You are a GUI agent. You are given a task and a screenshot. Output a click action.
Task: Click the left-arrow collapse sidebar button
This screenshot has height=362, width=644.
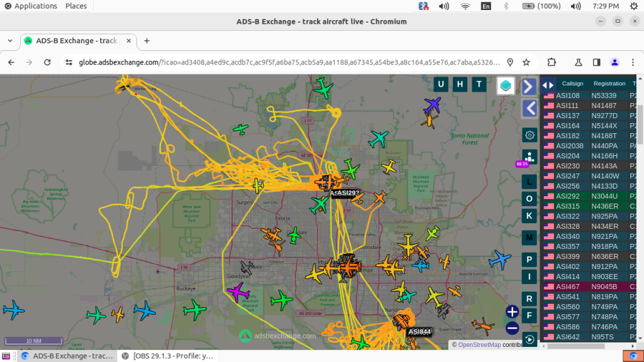point(530,109)
